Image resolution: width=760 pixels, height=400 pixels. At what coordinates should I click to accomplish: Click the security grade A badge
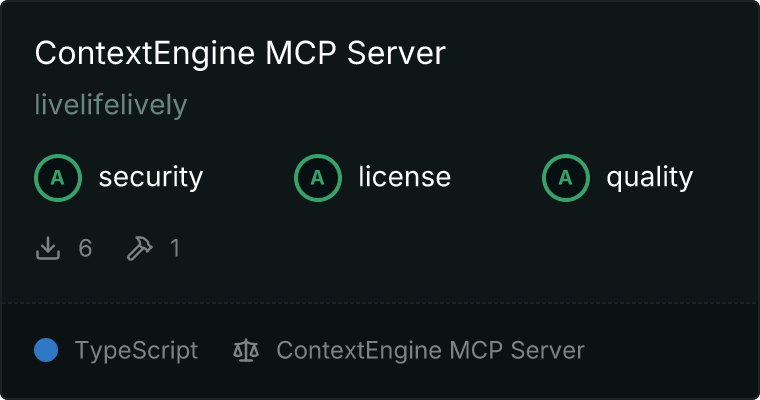click(58, 178)
